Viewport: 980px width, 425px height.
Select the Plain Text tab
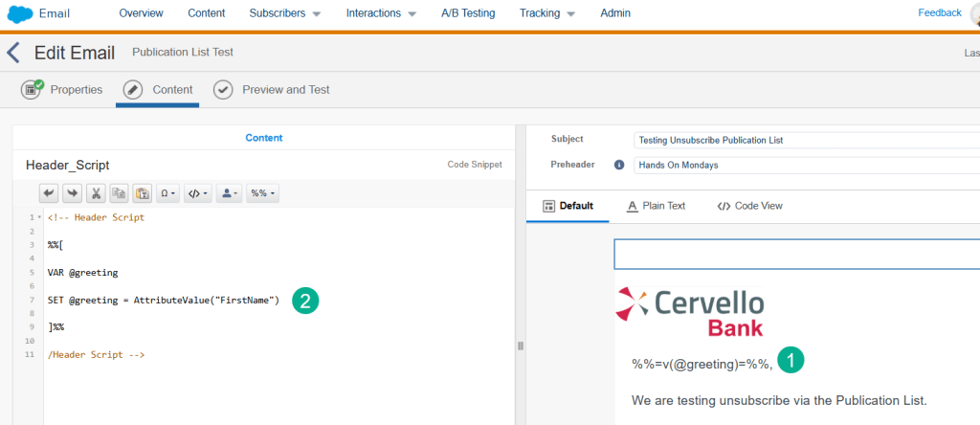(656, 206)
